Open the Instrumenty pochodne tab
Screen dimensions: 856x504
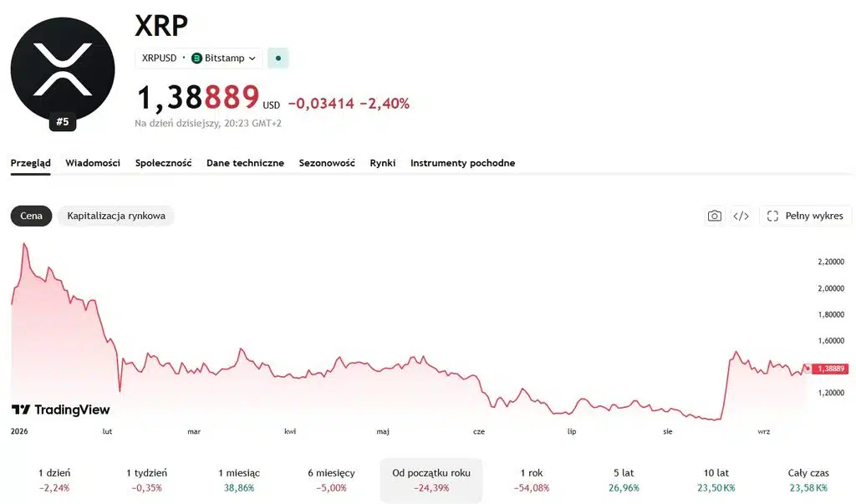(x=462, y=163)
